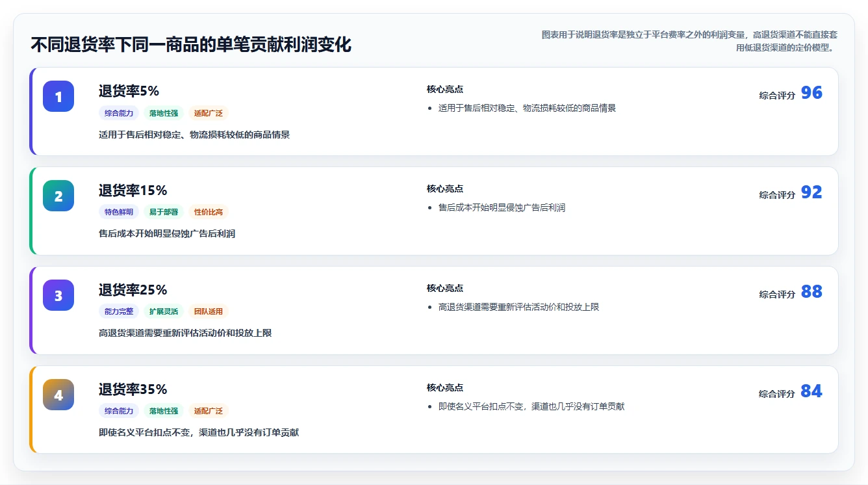
Task: Click 落地性强 tag in 退货率5% card
Action: pyautogui.click(x=164, y=113)
